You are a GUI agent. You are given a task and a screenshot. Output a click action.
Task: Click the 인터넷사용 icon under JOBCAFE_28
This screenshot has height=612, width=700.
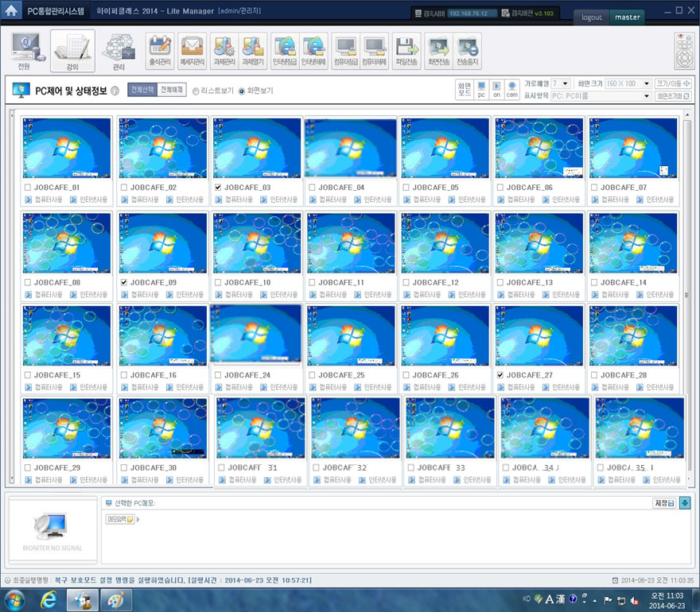[640, 387]
